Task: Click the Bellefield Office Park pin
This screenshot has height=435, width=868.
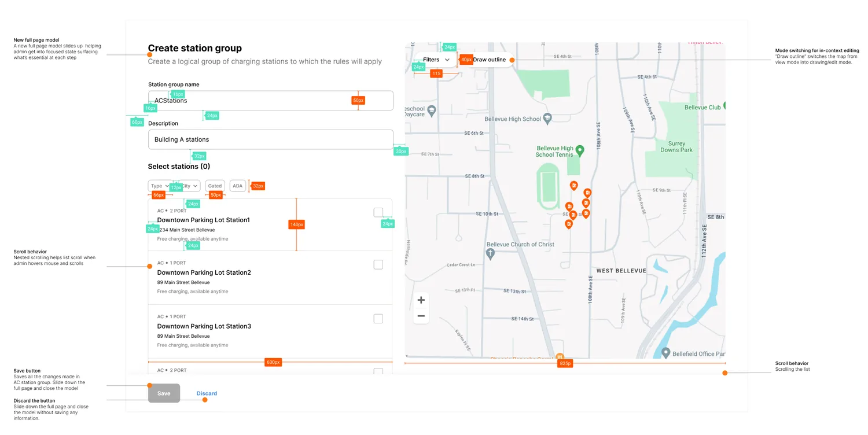Action: click(x=665, y=353)
